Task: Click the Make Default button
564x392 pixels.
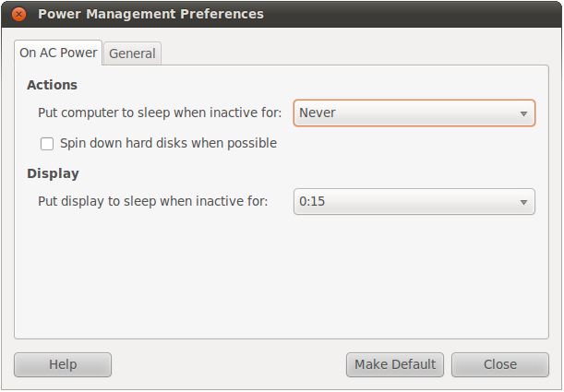Action: pyautogui.click(x=395, y=364)
